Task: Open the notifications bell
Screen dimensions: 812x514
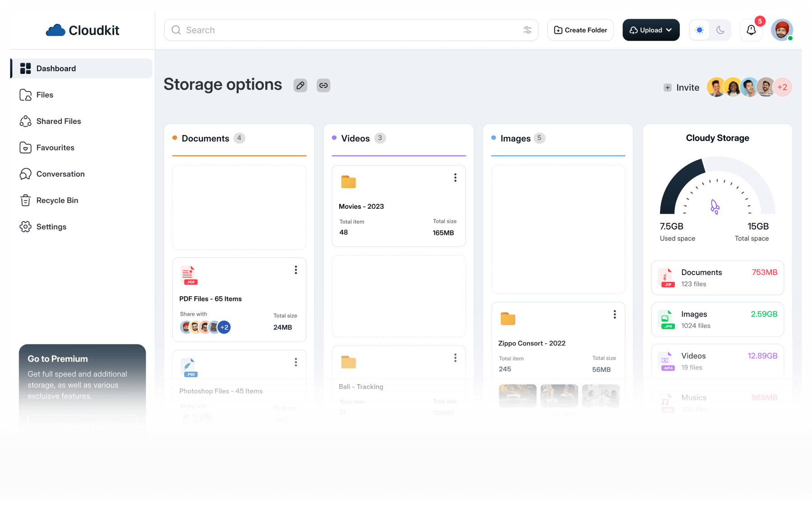Action: click(x=751, y=30)
